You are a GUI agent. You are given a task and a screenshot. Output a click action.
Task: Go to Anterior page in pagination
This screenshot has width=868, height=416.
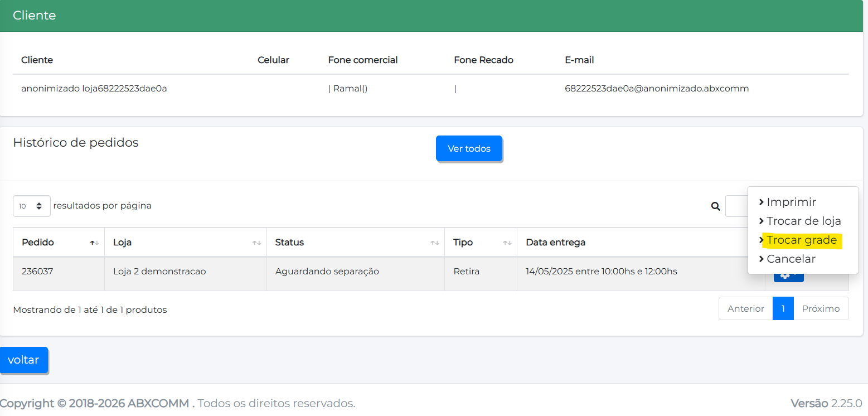tap(745, 308)
